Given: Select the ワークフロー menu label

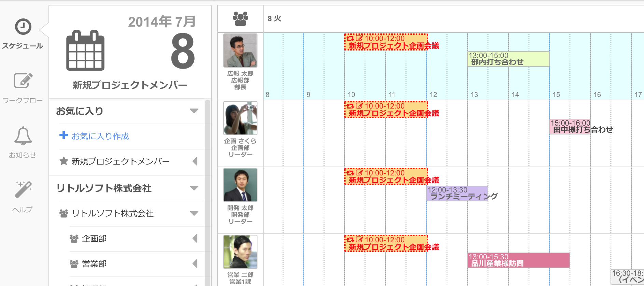Looking at the screenshot, I should click(23, 100).
